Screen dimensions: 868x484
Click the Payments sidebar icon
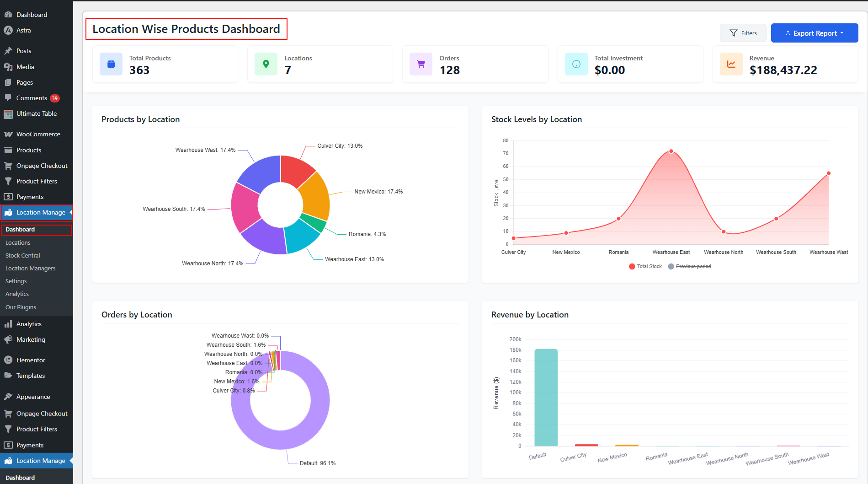[x=8, y=197]
